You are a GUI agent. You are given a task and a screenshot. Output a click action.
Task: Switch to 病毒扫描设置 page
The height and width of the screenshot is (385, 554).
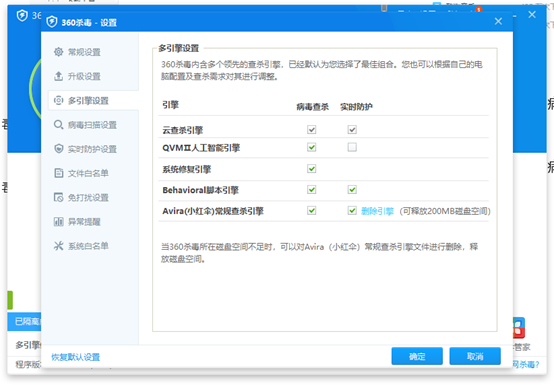pos(93,125)
